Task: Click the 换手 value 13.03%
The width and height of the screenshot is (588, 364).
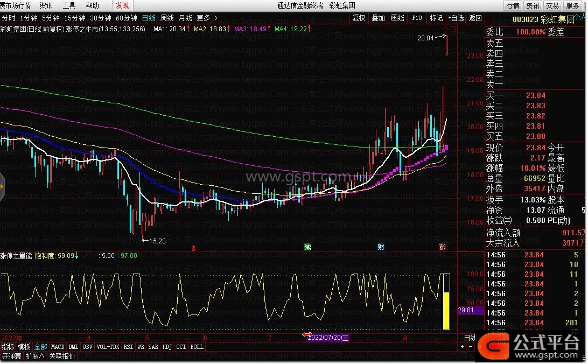Action: (533, 200)
